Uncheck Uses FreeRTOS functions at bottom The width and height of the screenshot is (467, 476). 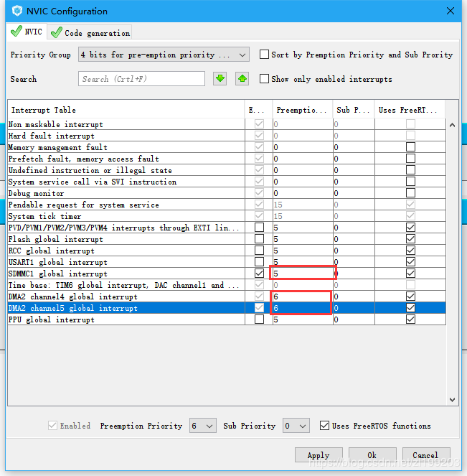324,425
